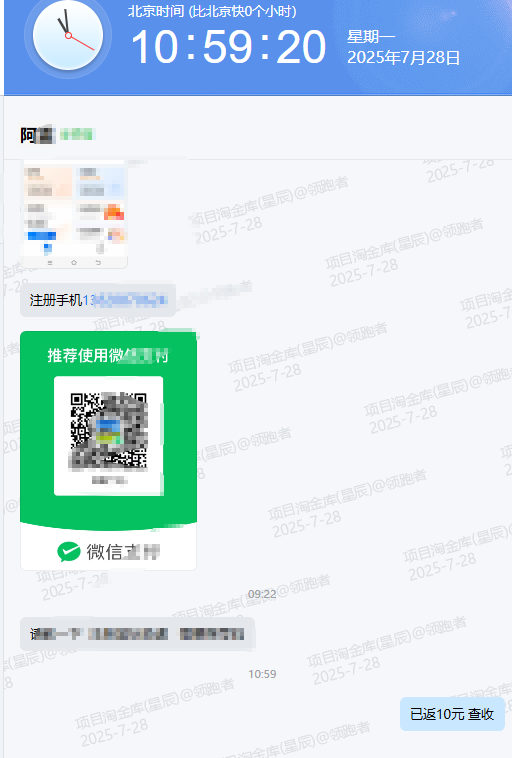Click the back arrow in phone screenshot thumbnail

click(x=98, y=262)
